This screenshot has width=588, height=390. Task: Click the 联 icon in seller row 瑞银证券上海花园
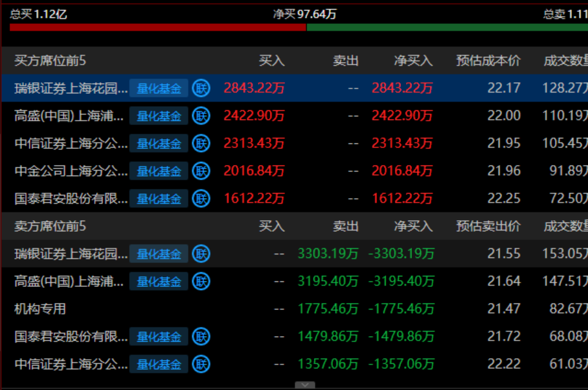click(x=201, y=254)
